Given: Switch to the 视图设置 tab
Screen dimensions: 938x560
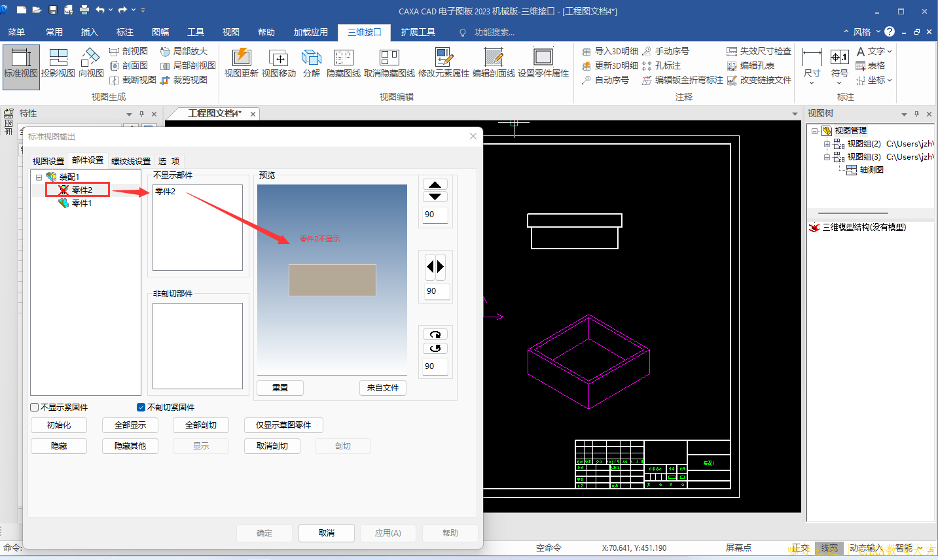Looking at the screenshot, I should [x=48, y=161].
